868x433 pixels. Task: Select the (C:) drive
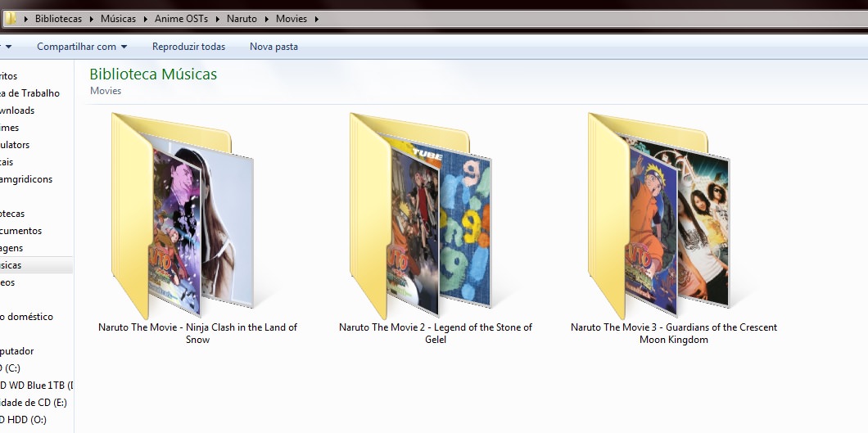click(x=11, y=368)
